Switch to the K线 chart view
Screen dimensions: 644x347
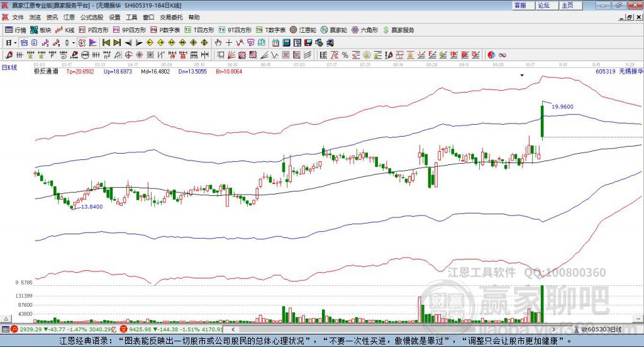point(65,30)
